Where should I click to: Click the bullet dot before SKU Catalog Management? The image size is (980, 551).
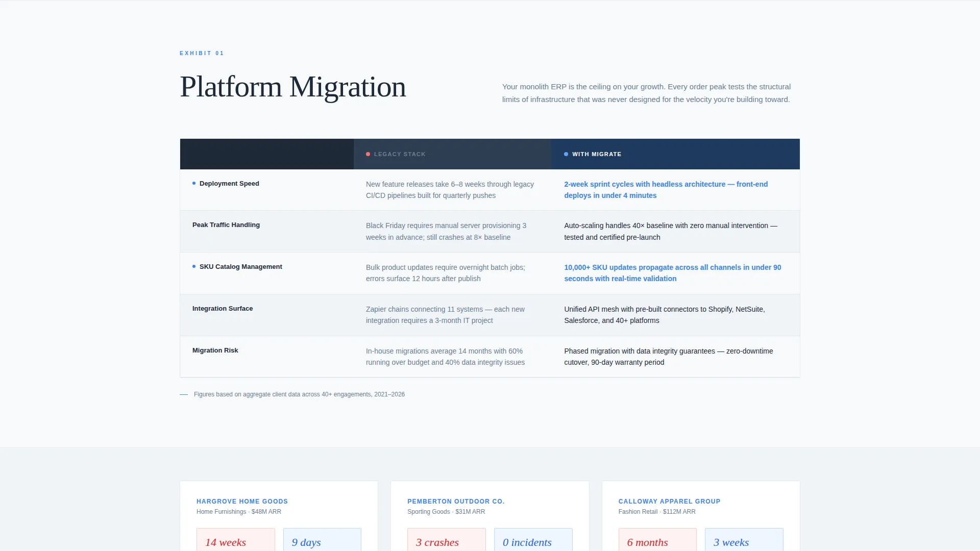(194, 266)
